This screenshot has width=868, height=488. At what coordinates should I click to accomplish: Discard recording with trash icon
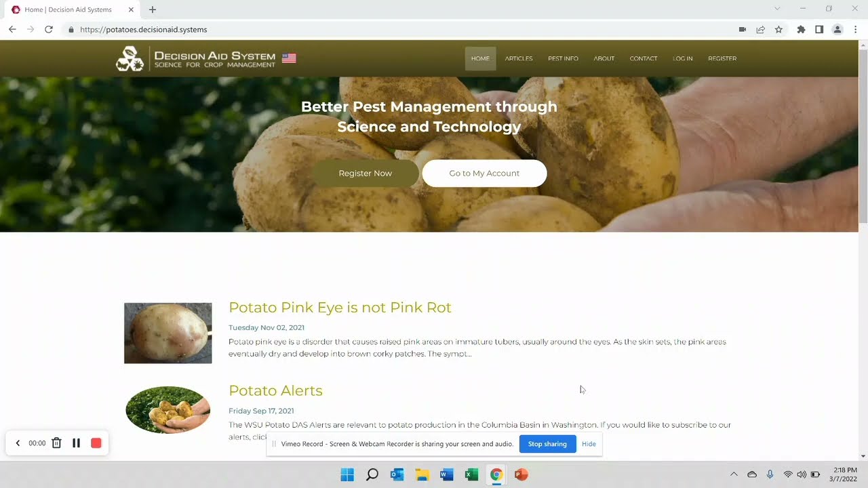(57, 443)
